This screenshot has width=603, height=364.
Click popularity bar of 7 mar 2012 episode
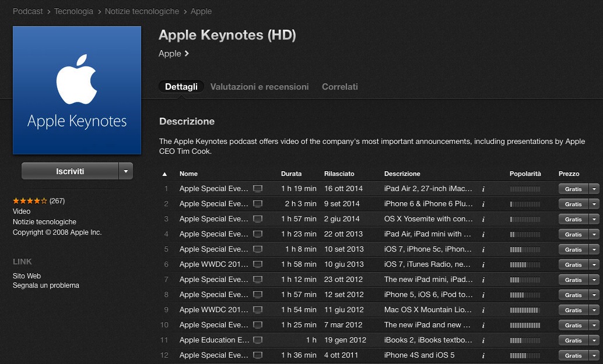(525, 325)
